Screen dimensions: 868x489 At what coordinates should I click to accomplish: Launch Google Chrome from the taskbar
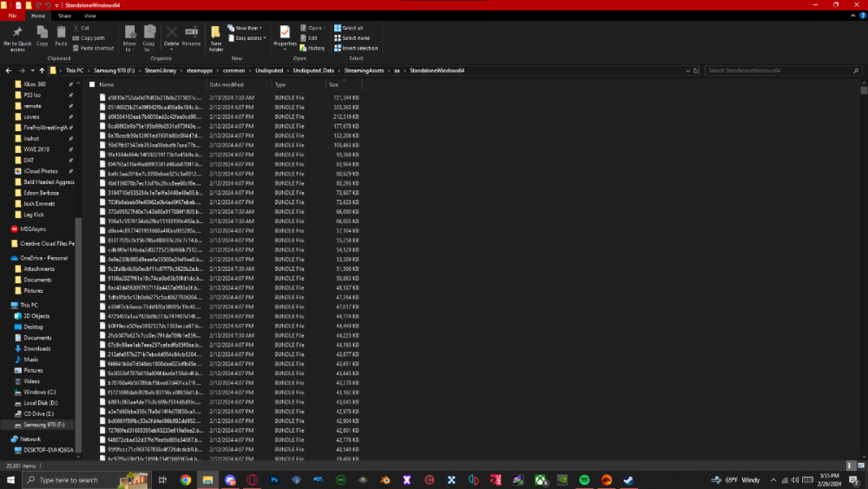point(186,479)
